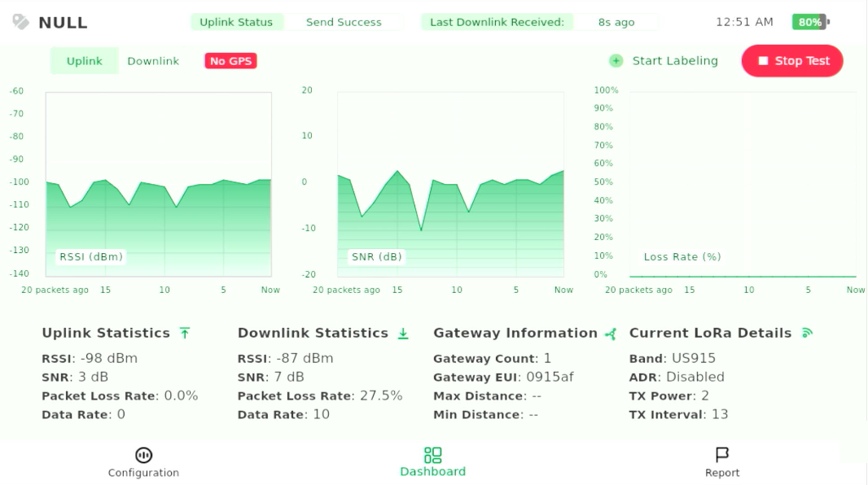The height and width of the screenshot is (485, 868).
Task: Select the Uplink chart toggle
Action: coord(85,61)
